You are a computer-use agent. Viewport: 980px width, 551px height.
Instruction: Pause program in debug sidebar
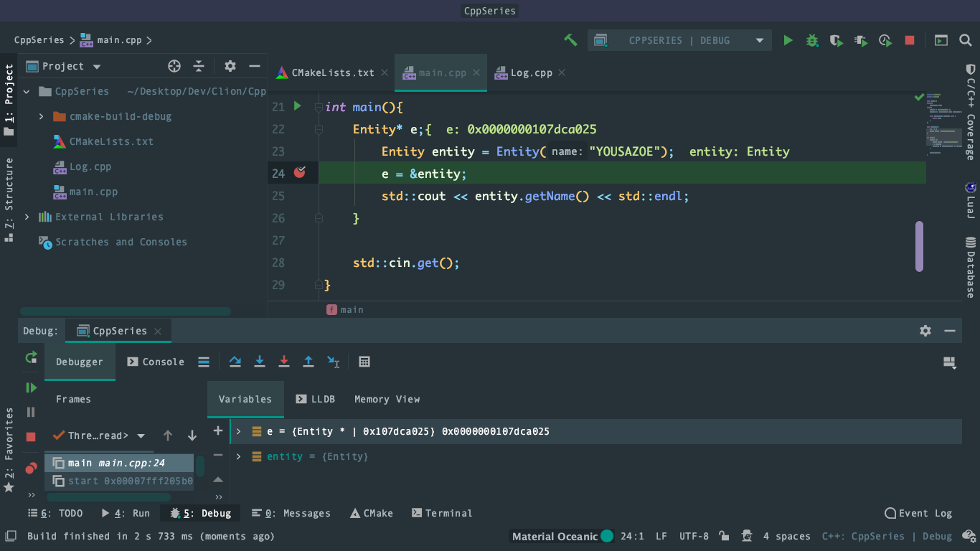(x=31, y=412)
